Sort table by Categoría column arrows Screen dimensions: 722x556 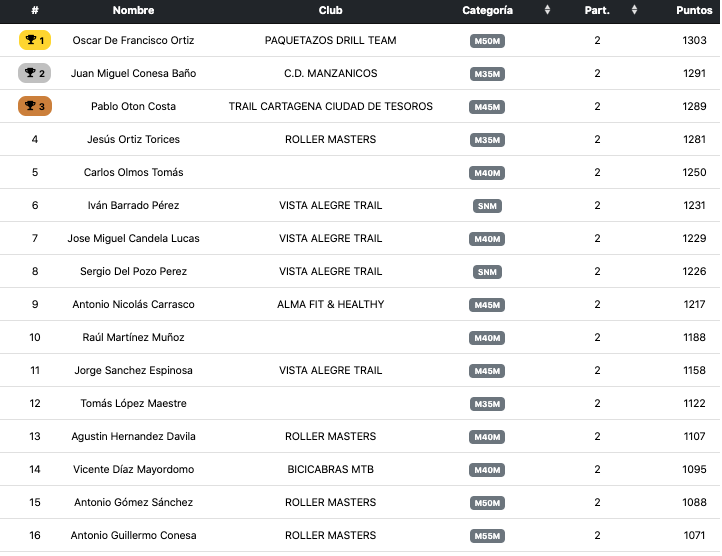[547, 10]
